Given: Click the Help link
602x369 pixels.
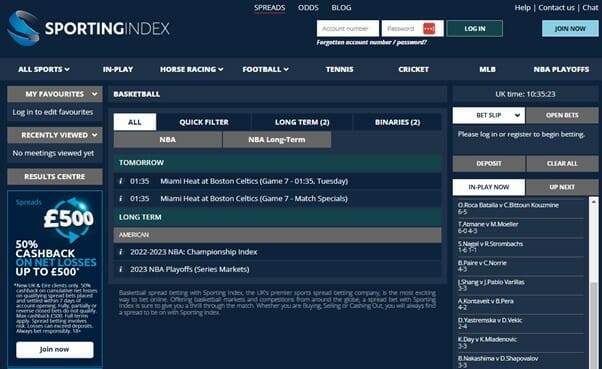Looking at the screenshot, I should [523, 8].
